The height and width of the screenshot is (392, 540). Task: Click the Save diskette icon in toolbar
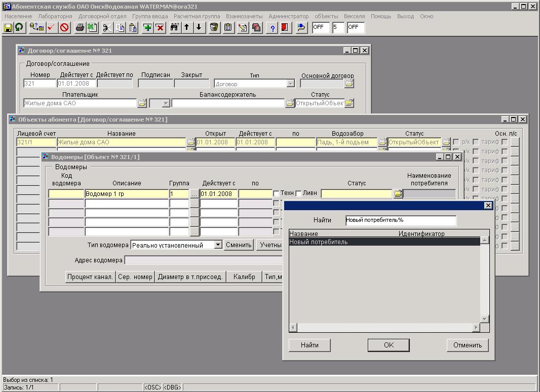click(8, 27)
